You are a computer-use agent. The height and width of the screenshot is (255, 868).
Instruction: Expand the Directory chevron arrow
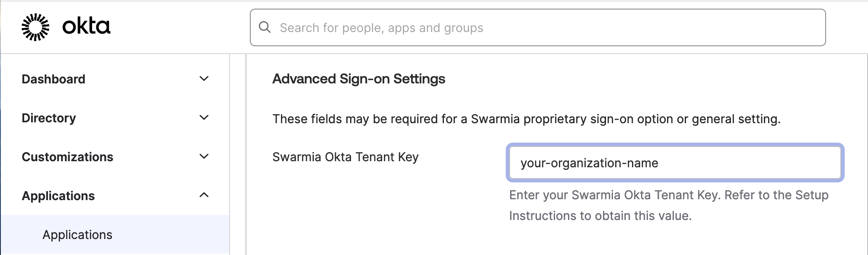[204, 118]
